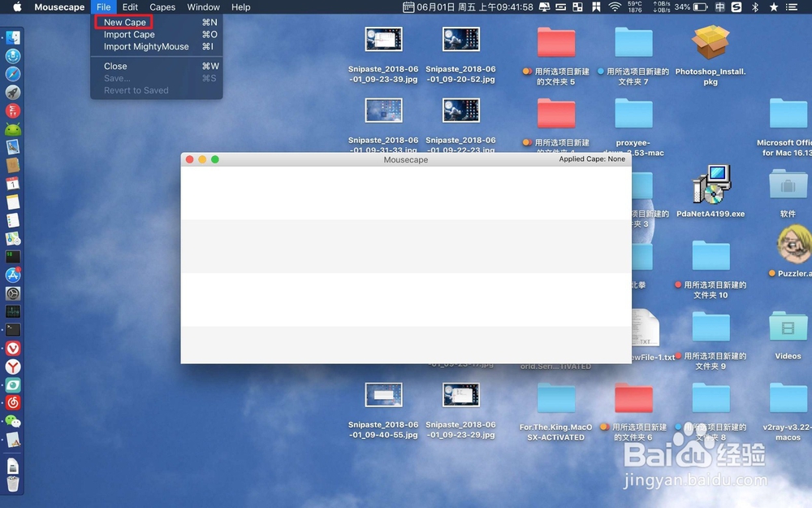Select Snipaste_2018-06-01_09-20-52.jpg thumbnail
The width and height of the screenshot is (812, 508).
pos(461,39)
